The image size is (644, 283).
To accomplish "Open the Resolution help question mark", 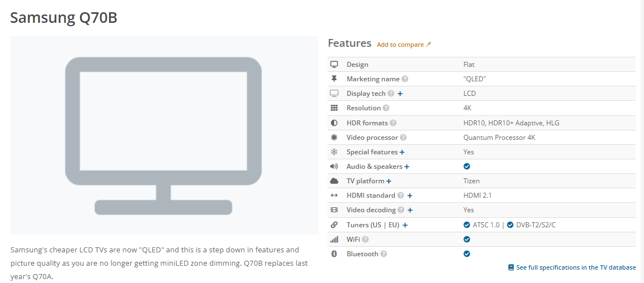I will click(x=385, y=108).
